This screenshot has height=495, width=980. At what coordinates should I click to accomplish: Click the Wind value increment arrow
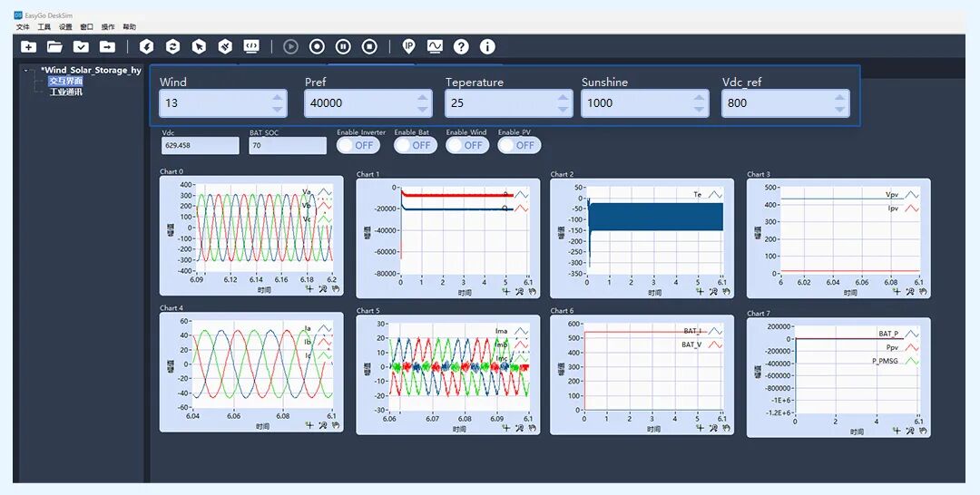(x=278, y=98)
